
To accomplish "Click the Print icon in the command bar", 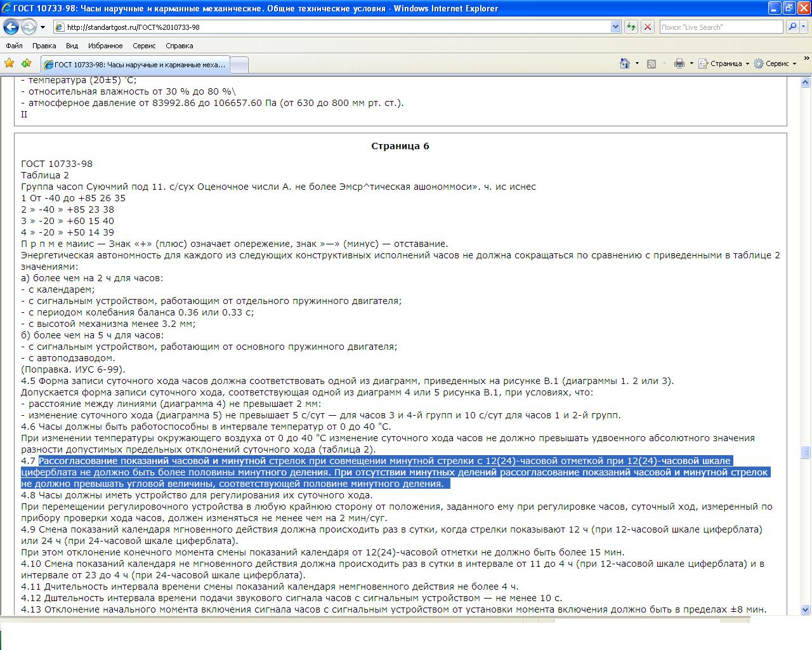I will coord(679,63).
